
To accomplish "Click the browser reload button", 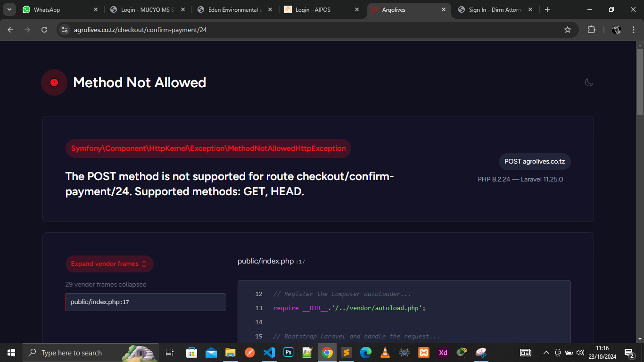I will pos(44,30).
